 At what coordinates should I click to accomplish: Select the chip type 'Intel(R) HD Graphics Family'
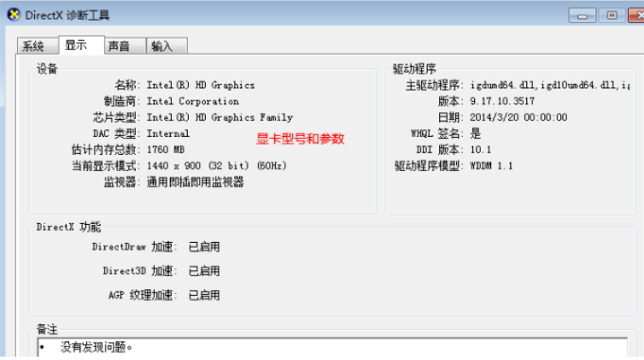(220, 117)
